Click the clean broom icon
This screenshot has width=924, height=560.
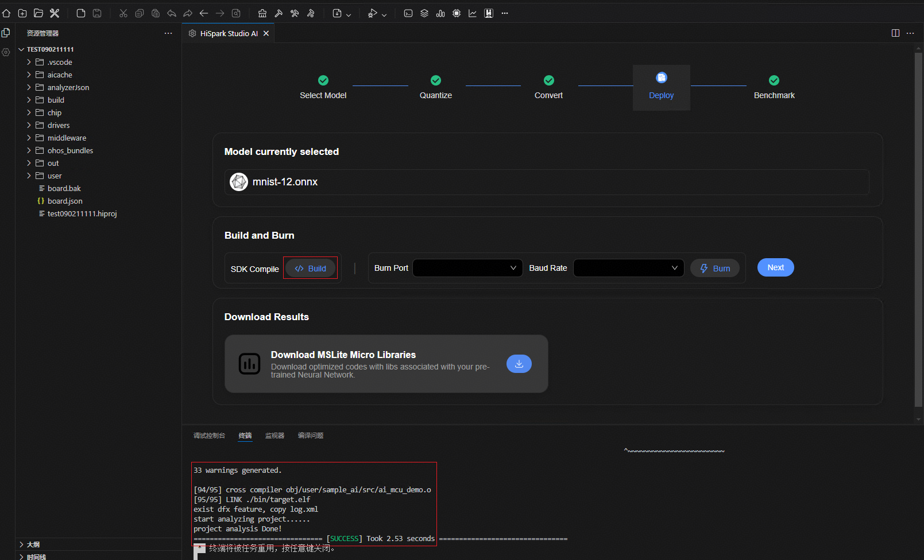[x=262, y=13]
